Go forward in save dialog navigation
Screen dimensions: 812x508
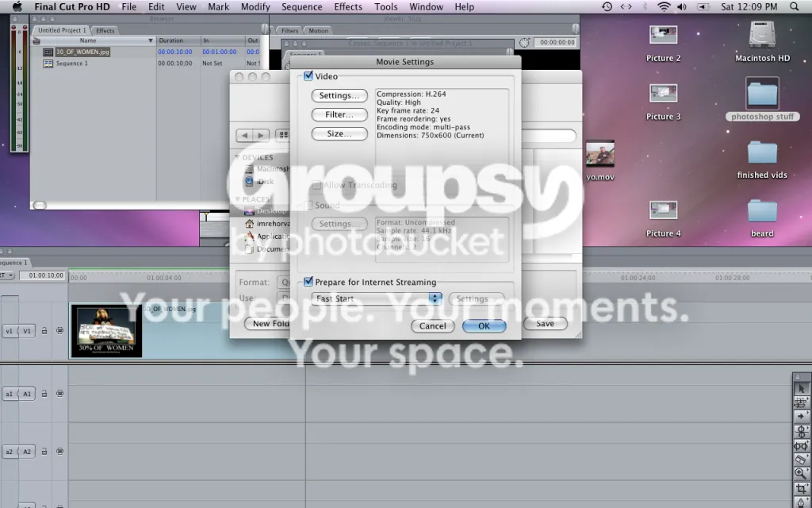(x=261, y=135)
